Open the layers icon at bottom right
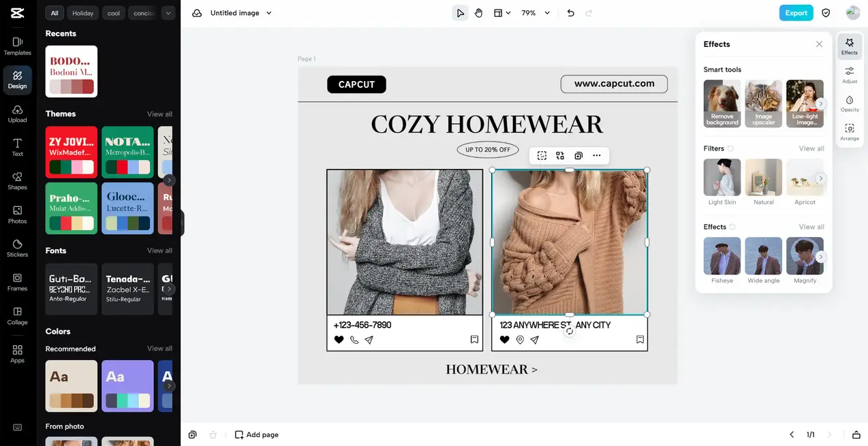 856,434
